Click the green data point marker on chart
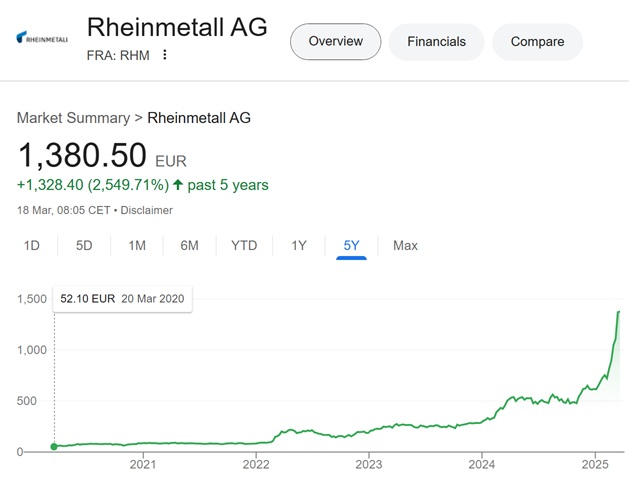 click(x=54, y=446)
